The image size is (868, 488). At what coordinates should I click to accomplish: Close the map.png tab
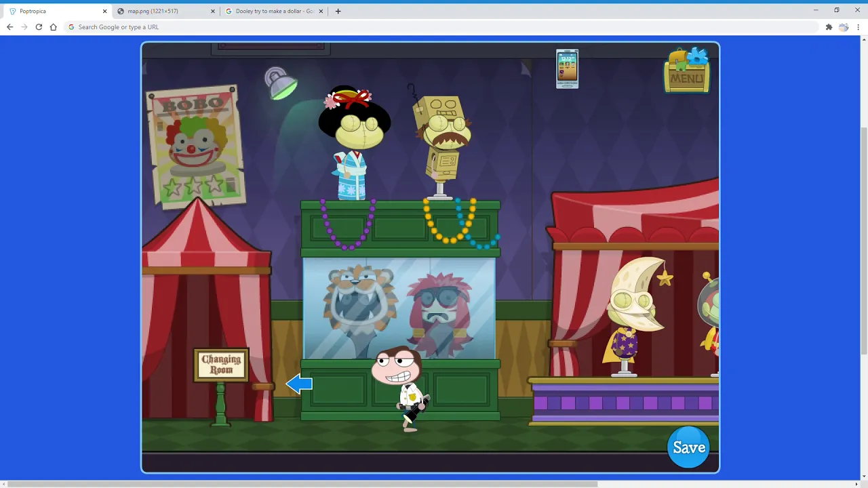pyautogui.click(x=212, y=11)
